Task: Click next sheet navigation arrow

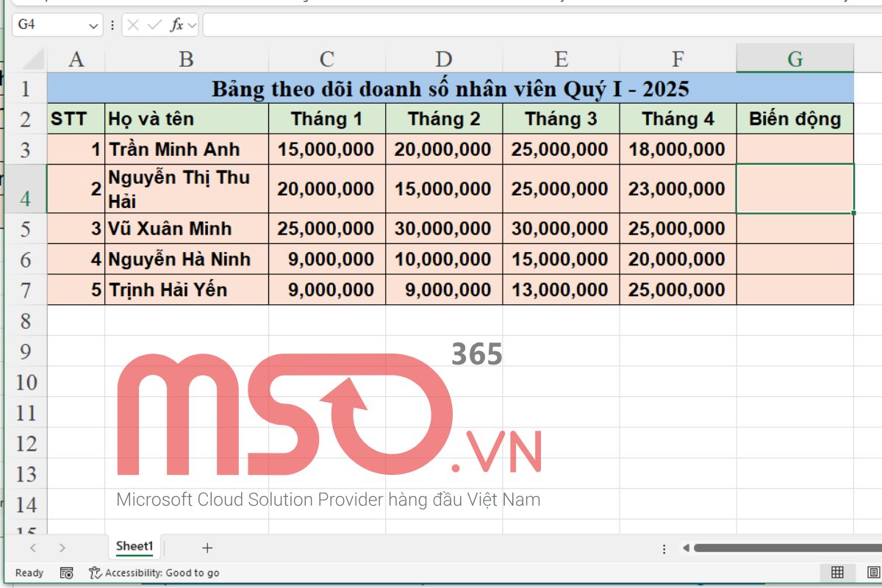Action: point(62,548)
